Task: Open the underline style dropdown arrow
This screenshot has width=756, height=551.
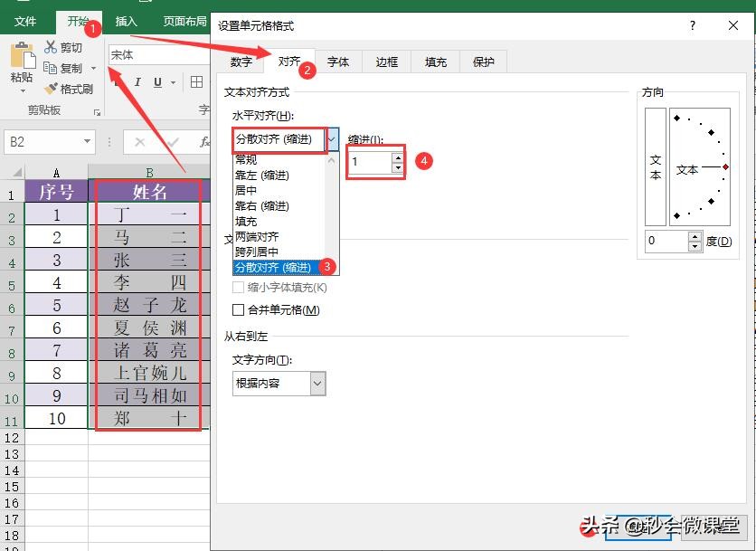Action: [173, 82]
